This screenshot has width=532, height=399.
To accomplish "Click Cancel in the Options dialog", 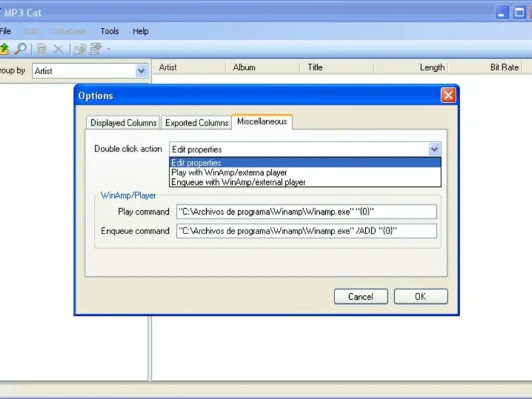I will point(360,297).
